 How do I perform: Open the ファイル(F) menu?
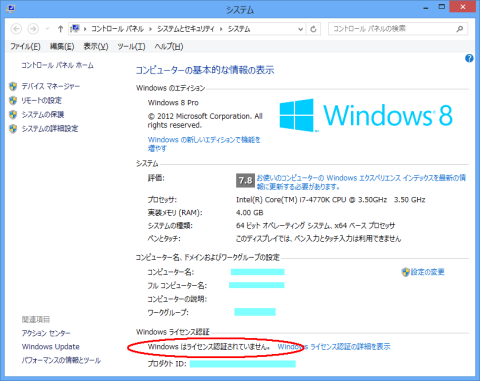click(x=25, y=46)
